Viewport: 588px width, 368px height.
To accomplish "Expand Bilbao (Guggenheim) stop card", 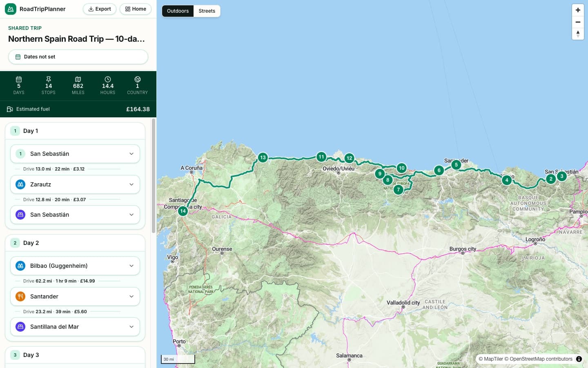I will click(x=75, y=266).
